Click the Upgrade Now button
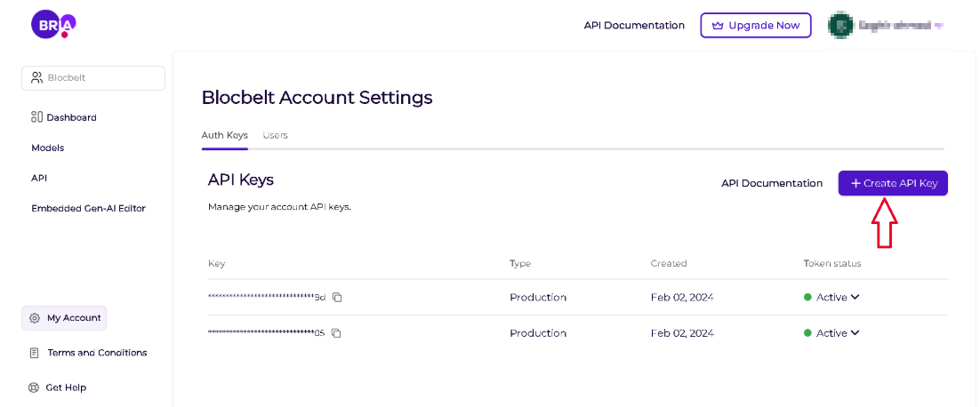The width and height of the screenshot is (980, 407). tap(755, 26)
